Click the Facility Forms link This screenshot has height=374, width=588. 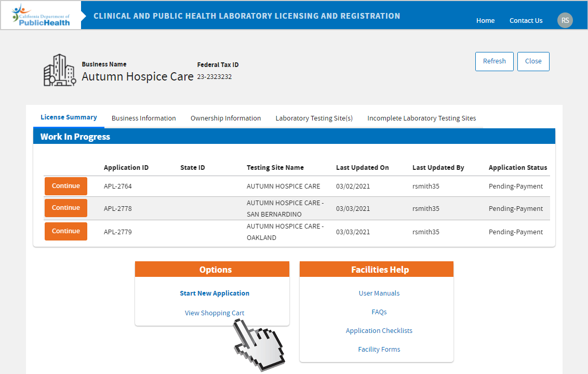[379, 350]
